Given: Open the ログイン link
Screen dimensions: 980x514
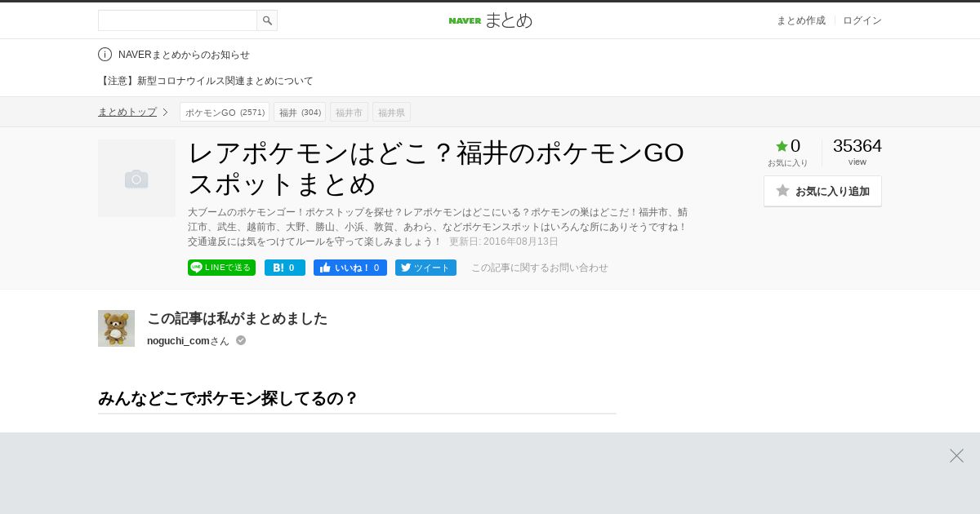Looking at the screenshot, I should coord(862,20).
